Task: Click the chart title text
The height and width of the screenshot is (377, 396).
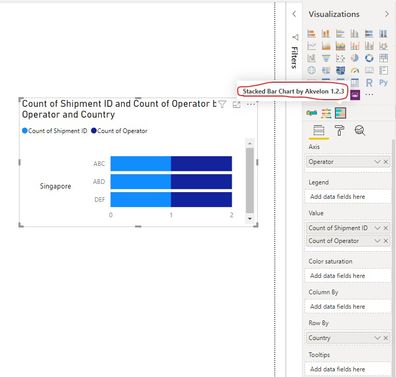Action: pyautogui.click(x=119, y=109)
